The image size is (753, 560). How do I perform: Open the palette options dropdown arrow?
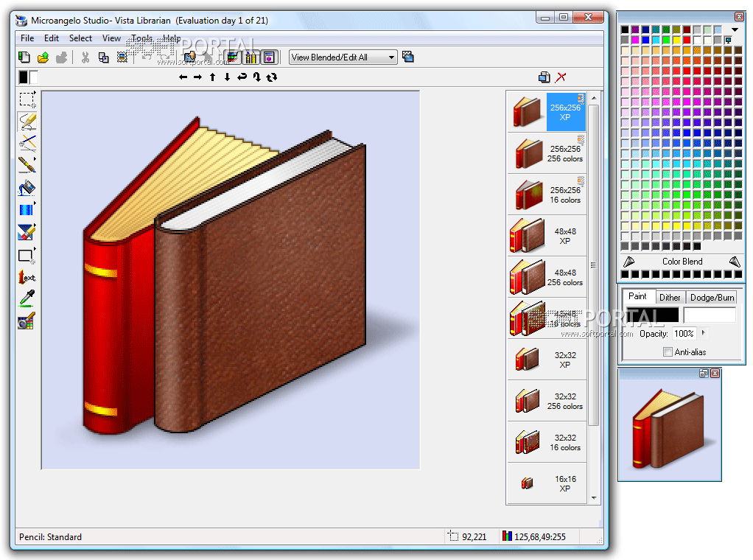pos(735,29)
